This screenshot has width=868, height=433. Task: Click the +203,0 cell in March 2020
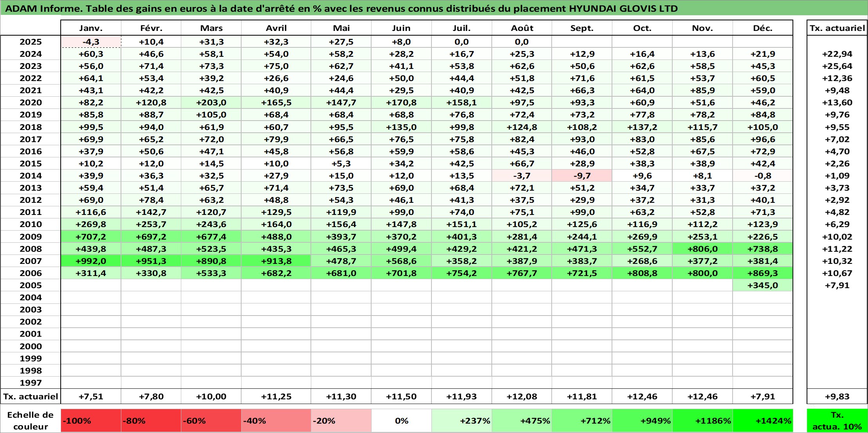(x=211, y=103)
